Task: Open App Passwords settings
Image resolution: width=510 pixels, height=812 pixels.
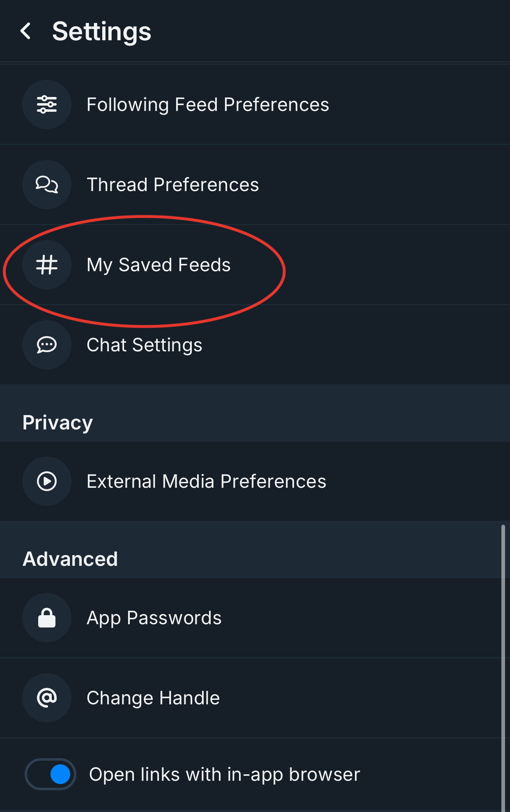Action: (x=154, y=618)
